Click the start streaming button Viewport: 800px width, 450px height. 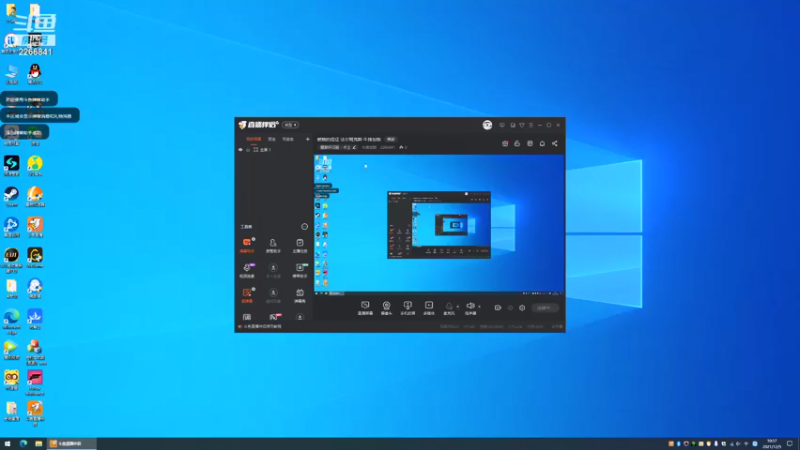tap(544, 308)
